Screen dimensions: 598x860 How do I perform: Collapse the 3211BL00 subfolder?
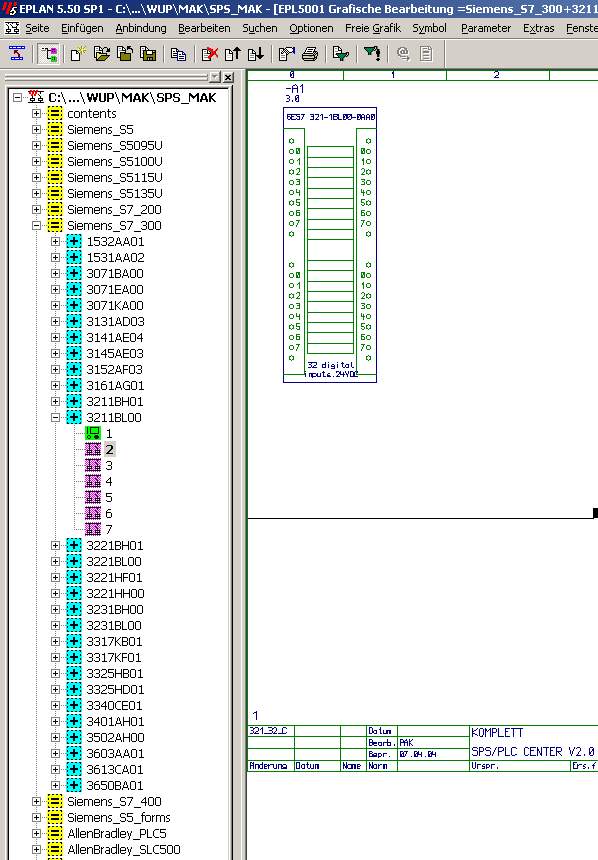click(55, 417)
